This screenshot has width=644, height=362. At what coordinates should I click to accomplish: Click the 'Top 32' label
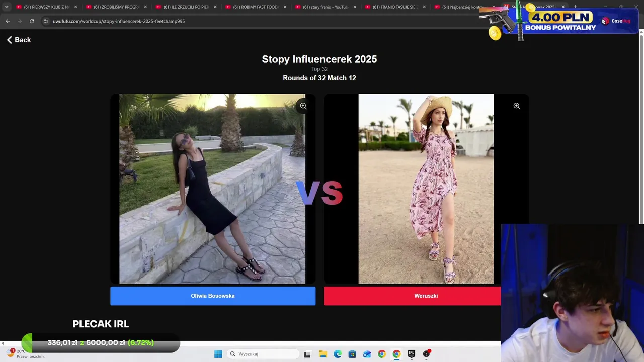pos(319,69)
